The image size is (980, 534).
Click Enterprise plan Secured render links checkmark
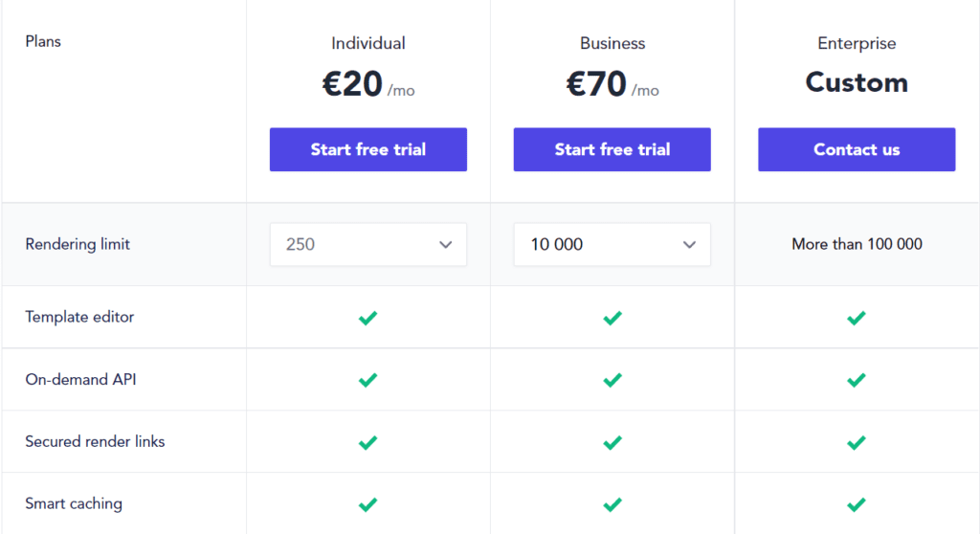click(857, 442)
